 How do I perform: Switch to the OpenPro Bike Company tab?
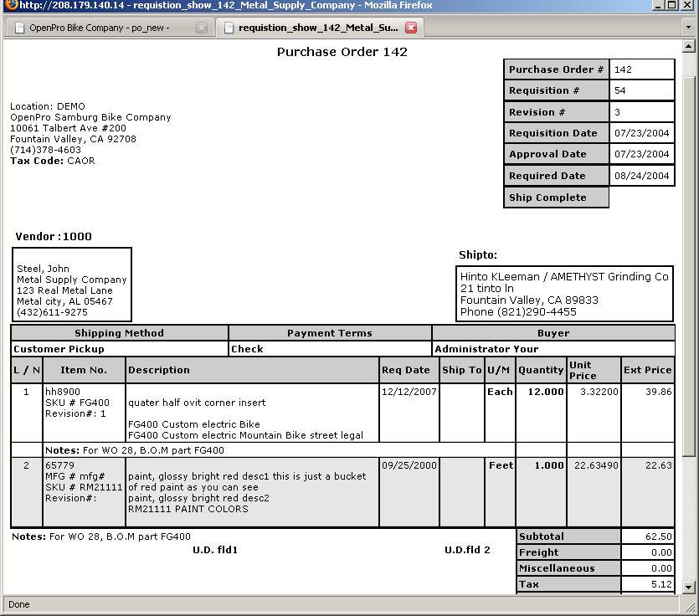click(100, 28)
